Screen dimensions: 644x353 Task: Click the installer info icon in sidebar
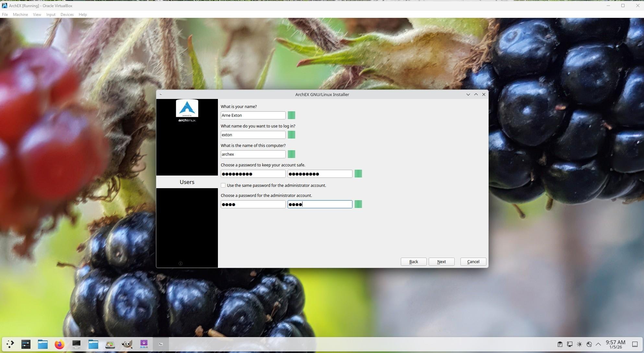coord(181,263)
